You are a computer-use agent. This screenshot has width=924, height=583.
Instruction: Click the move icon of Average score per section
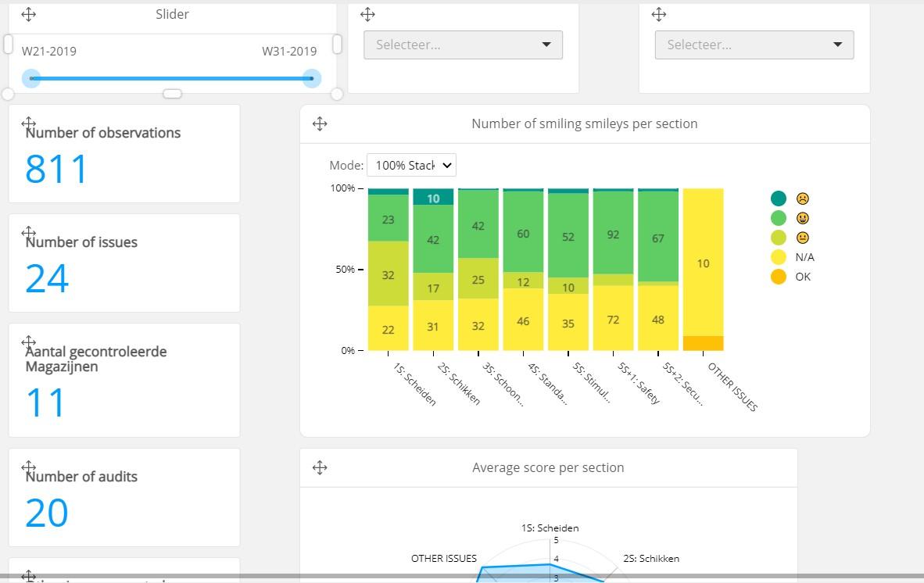click(x=320, y=467)
